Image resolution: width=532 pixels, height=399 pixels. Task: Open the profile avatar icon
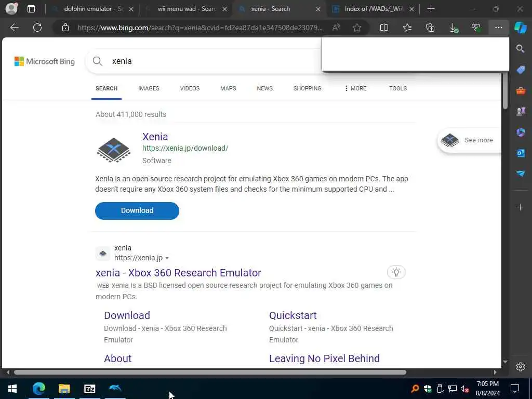click(11, 8)
